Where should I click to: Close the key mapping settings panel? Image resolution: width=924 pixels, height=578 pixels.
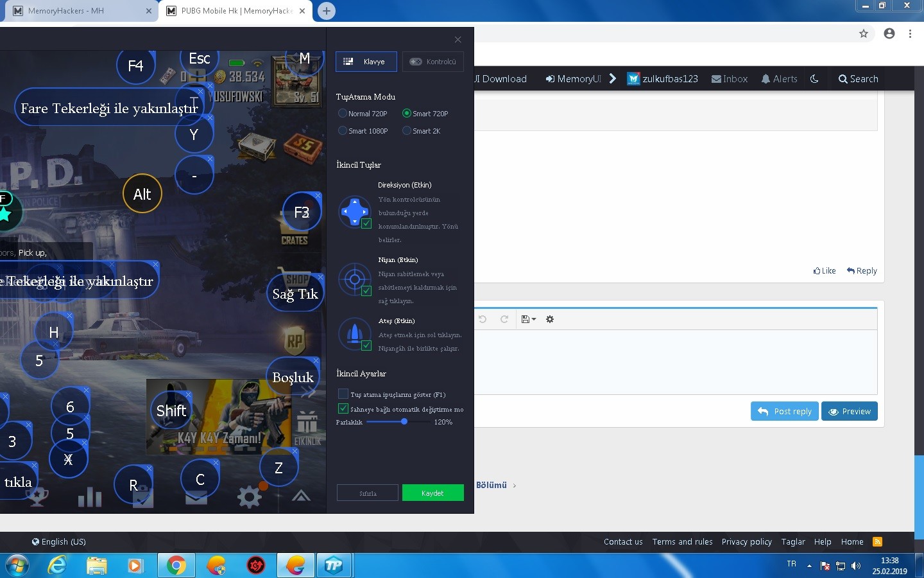click(458, 40)
